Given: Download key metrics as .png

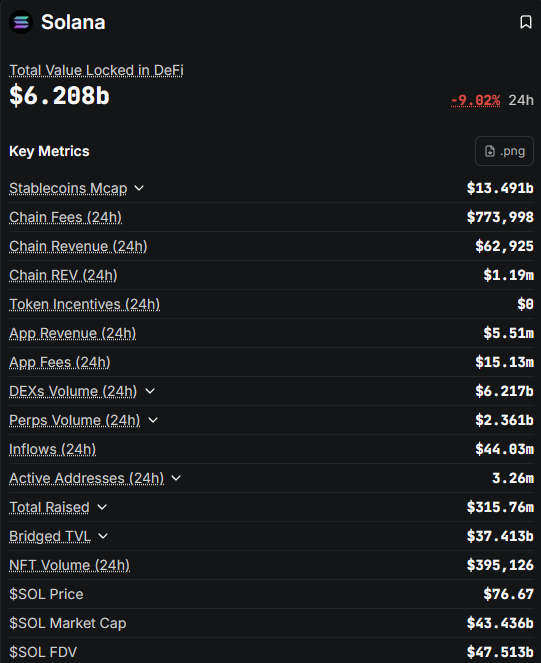Looking at the screenshot, I should 505,151.
